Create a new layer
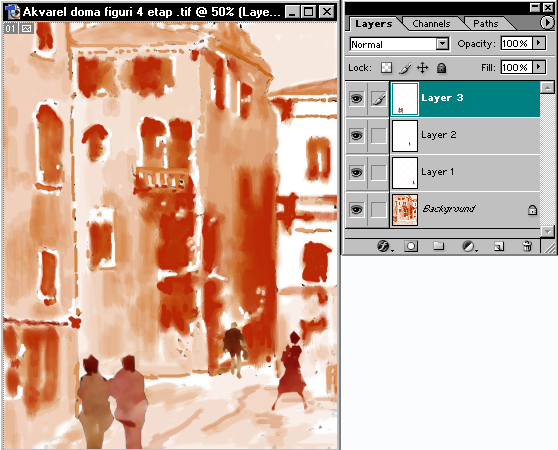The image size is (558, 450). pos(499,246)
